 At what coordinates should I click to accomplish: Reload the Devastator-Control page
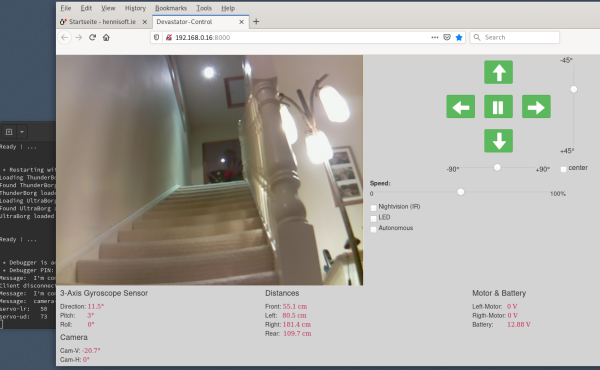pos(92,37)
